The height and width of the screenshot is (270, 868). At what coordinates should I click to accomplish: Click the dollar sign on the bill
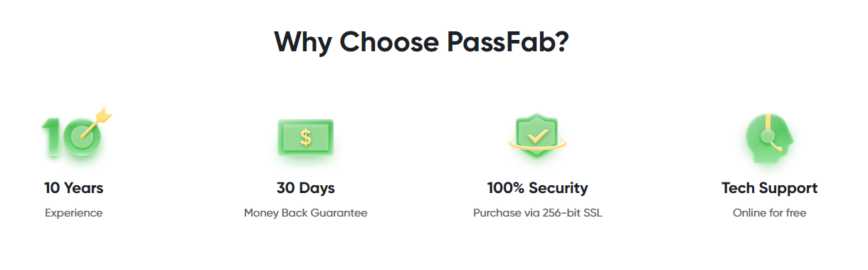tap(305, 137)
